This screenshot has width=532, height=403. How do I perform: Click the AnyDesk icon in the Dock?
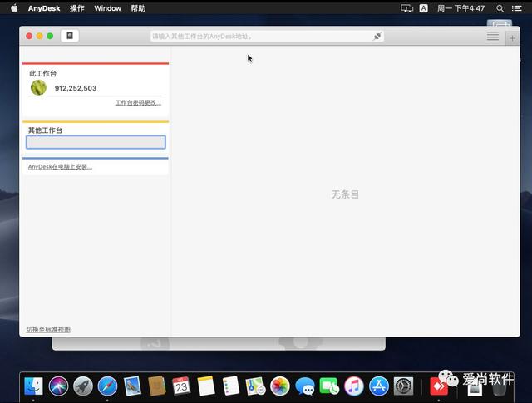pyautogui.click(x=439, y=386)
